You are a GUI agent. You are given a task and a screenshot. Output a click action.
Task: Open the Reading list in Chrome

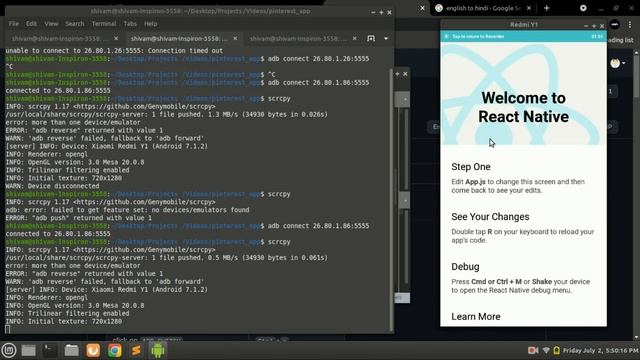coord(621,40)
